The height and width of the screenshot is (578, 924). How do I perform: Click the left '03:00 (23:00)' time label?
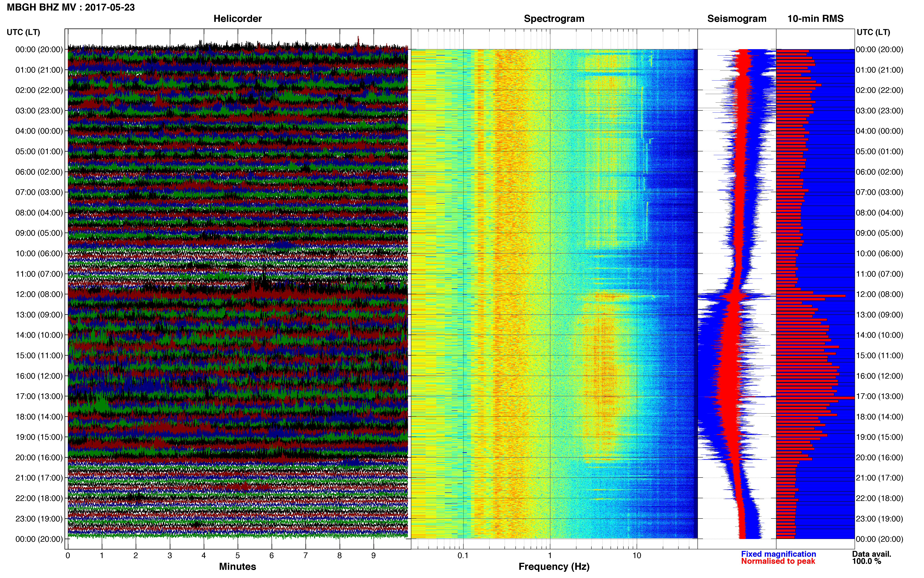point(39,111)
